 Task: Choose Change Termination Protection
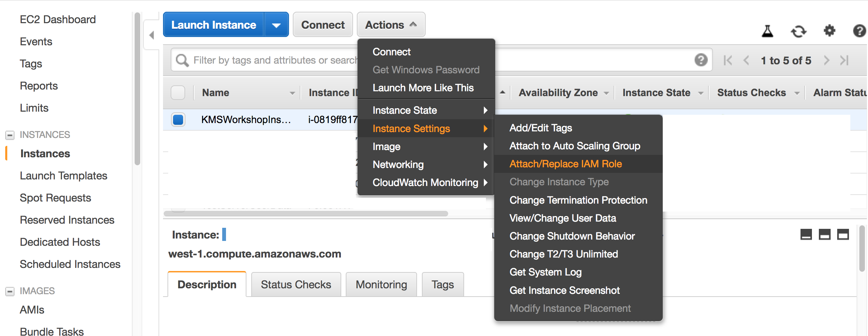578,200
